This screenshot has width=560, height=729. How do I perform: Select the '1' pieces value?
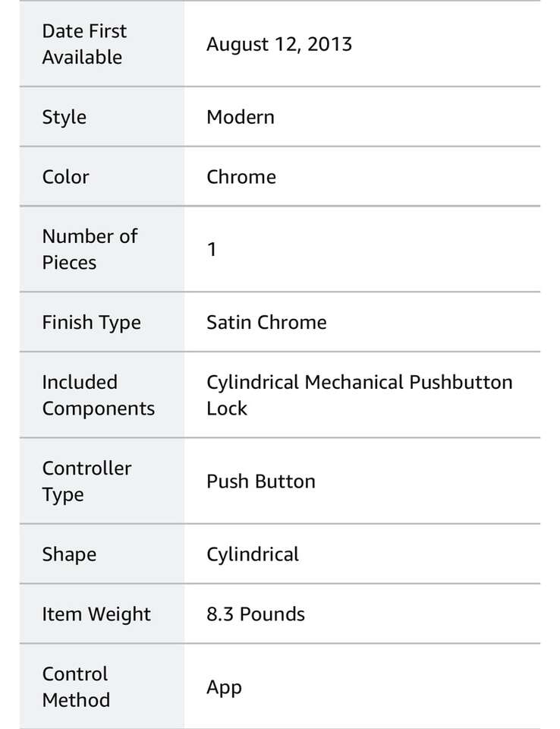tap(212, 249)
